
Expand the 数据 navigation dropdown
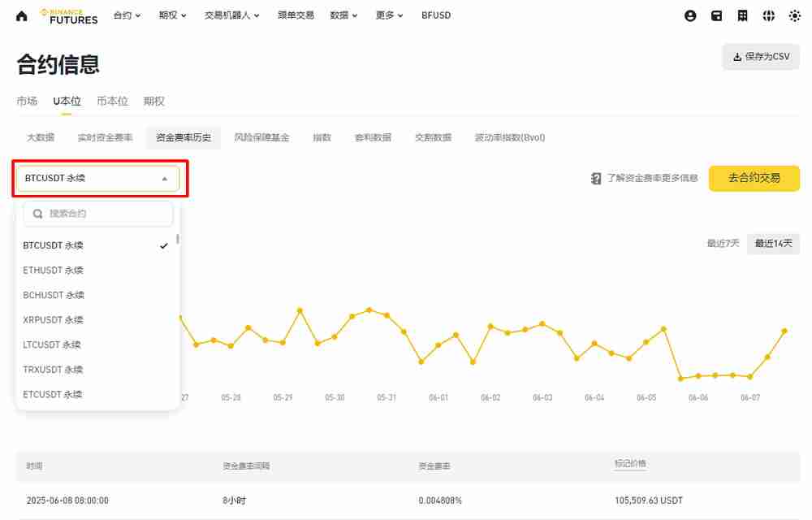pos(343,15)
